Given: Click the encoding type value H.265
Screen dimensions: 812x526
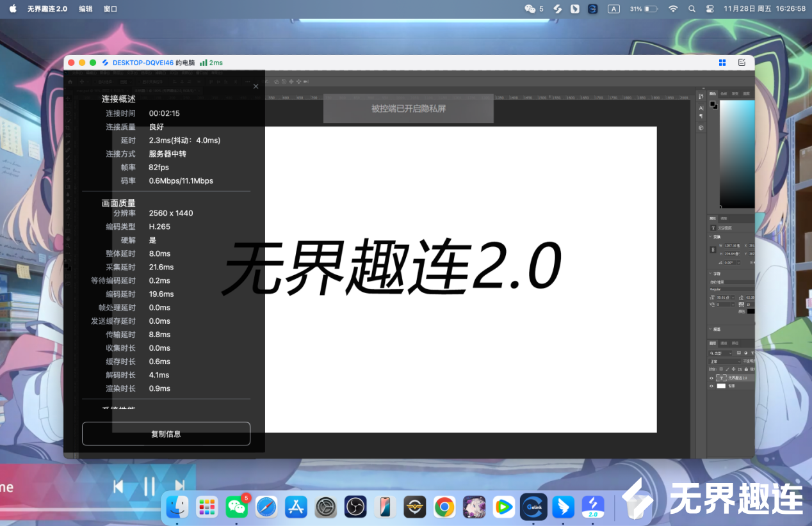Looking at the screenshot, I should tap(159, 227).
